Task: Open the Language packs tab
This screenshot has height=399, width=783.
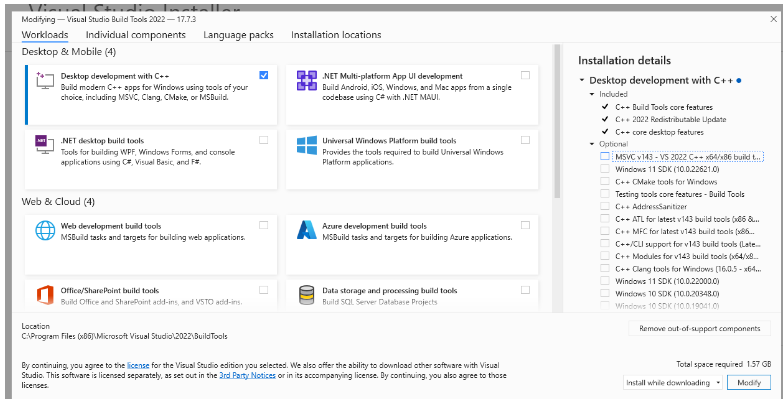Action: click(x=238, y=35)
